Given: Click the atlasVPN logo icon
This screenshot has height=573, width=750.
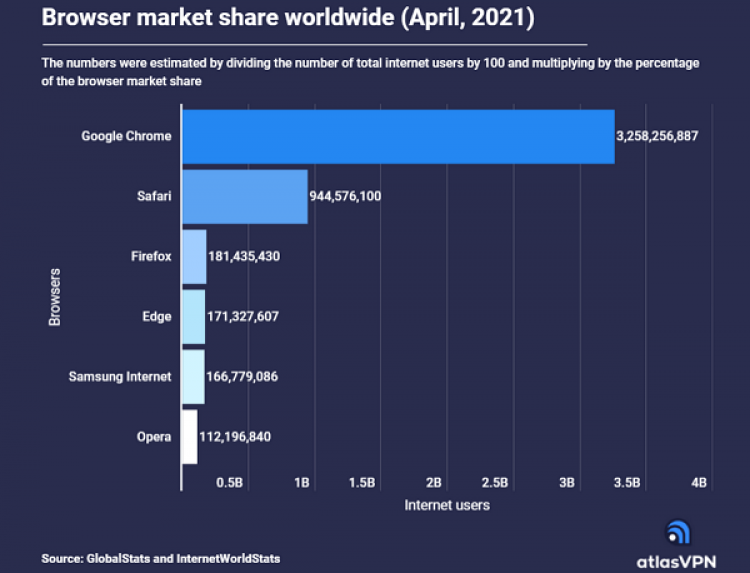Looking at the screenshot, I should click(676, 533).
